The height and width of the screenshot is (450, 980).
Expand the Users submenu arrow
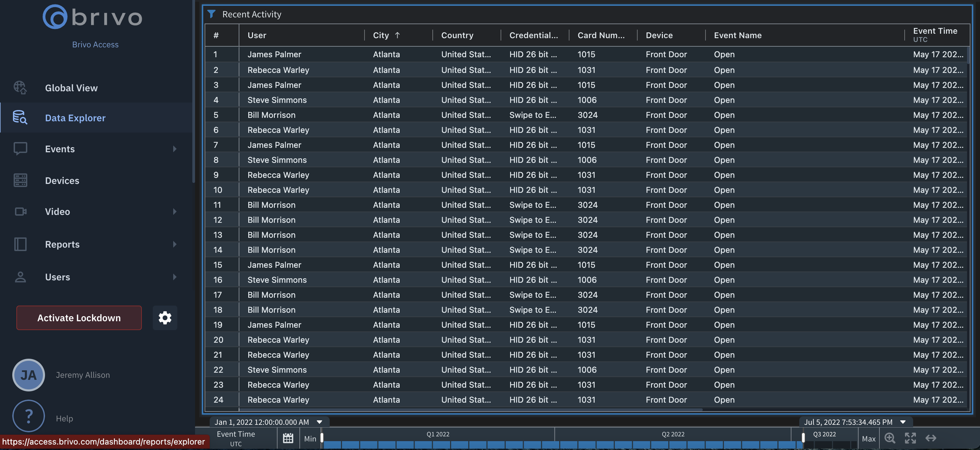pyautogui.click(x=175, y=277)
